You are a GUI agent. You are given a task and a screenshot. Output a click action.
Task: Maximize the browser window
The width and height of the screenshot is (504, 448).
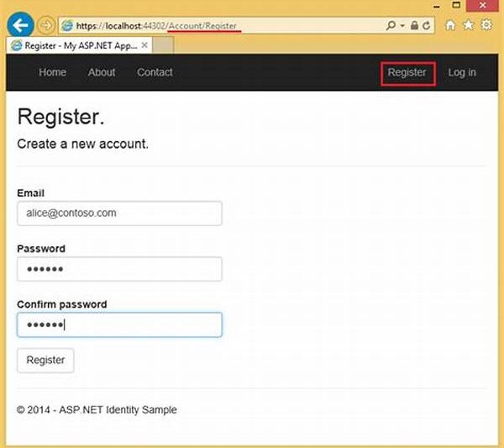click(x=456, y=5)
